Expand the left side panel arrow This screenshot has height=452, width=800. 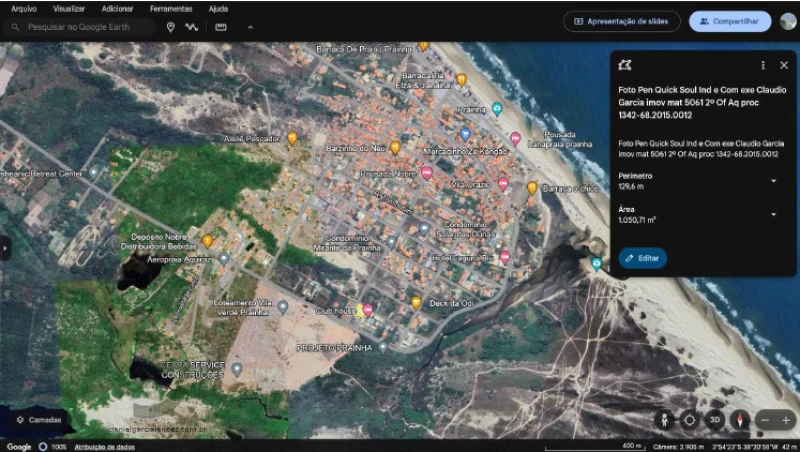(5, 248)
